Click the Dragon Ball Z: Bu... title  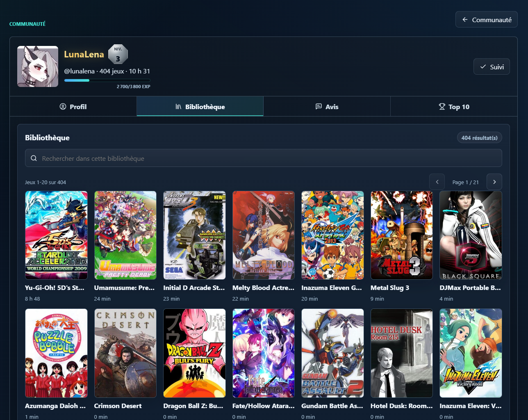pyautogui.click(x=193, y=406)
